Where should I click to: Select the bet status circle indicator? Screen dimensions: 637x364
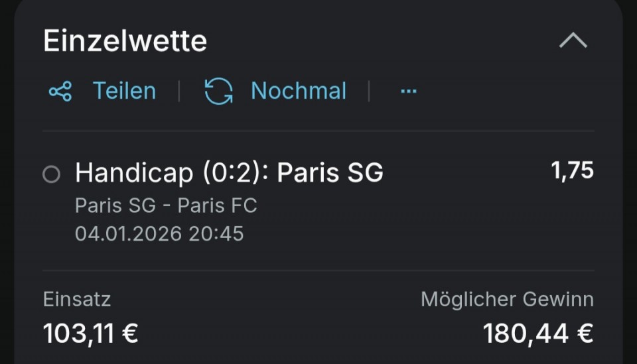click(x=51, y=174)
